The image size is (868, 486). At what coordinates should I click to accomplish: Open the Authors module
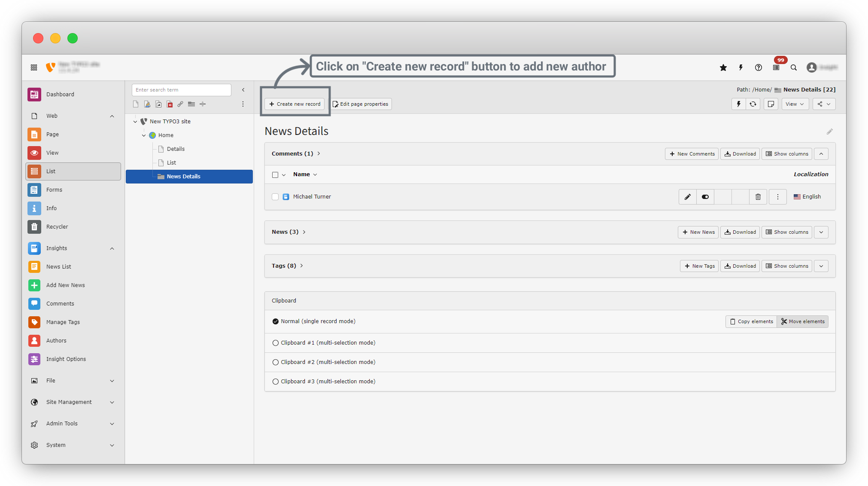(56, 341)
